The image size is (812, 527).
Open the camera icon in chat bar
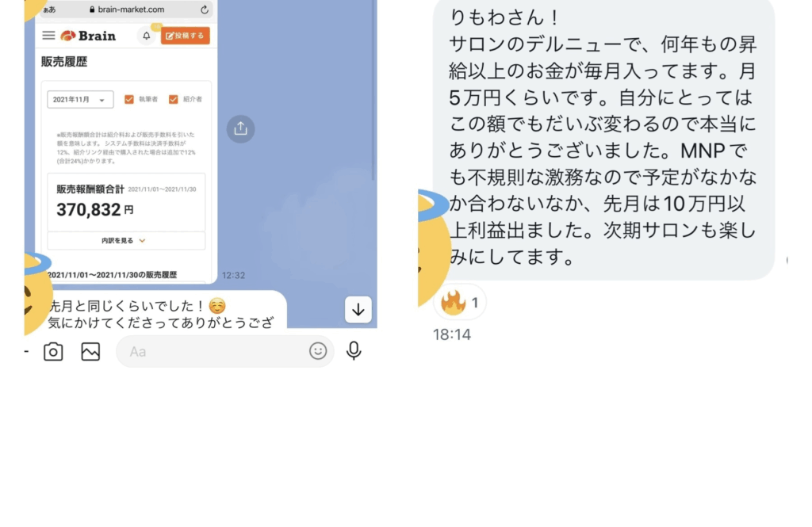[x=53, y=352]
